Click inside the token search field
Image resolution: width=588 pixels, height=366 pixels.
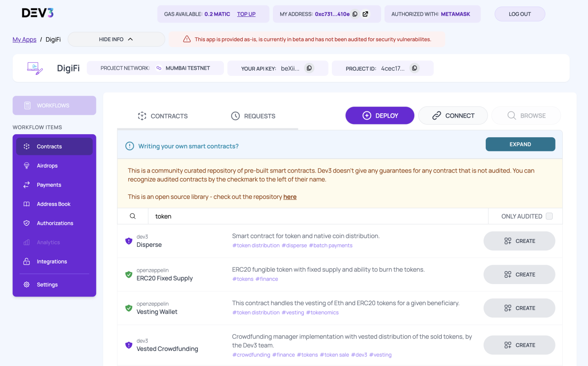tap(274, 216)
